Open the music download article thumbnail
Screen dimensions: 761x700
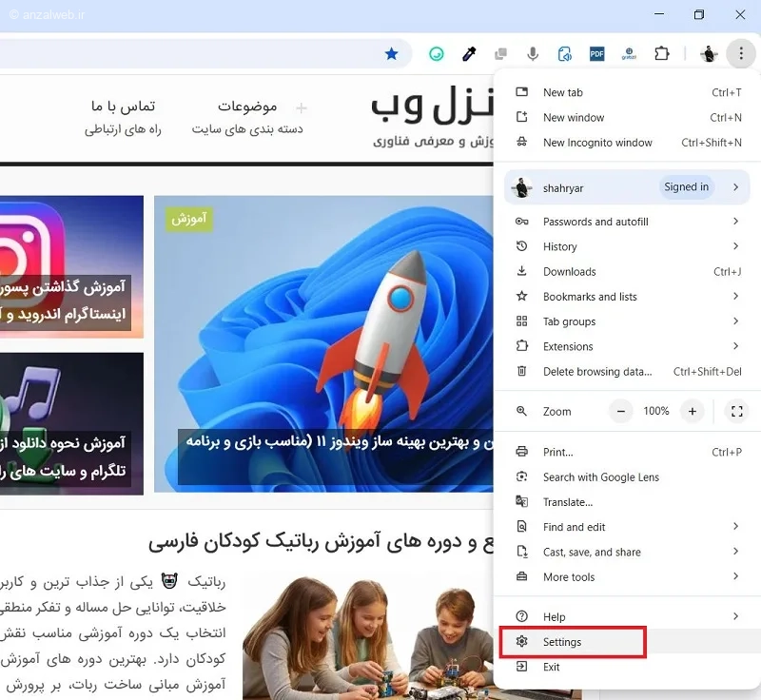click(x=71, y=423)
